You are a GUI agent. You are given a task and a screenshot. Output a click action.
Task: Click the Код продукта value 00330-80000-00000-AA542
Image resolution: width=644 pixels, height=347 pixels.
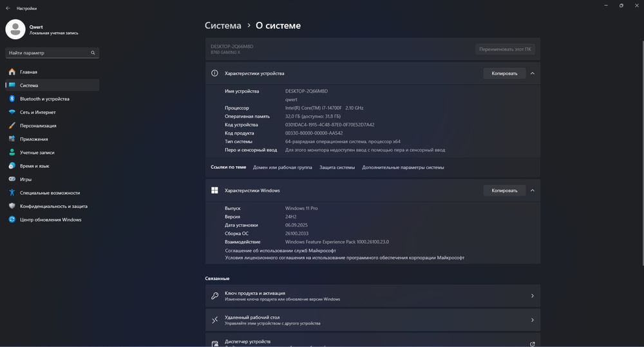[x=314, y=133]
